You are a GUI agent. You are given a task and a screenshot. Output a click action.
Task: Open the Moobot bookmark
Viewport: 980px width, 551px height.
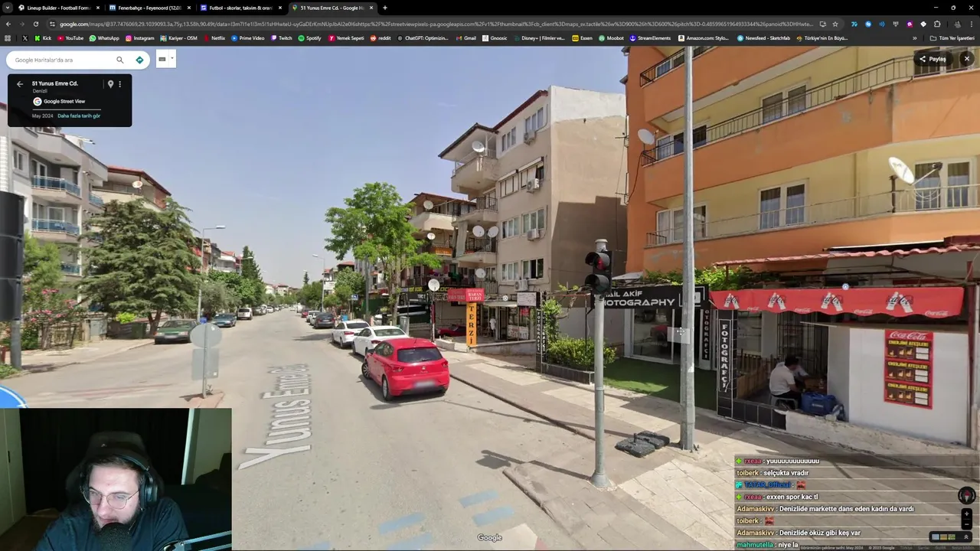(611, 37)
